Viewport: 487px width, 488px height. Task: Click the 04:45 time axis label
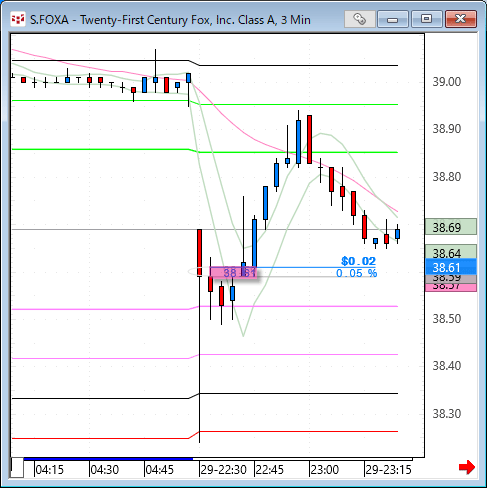[x=160, y=470]
